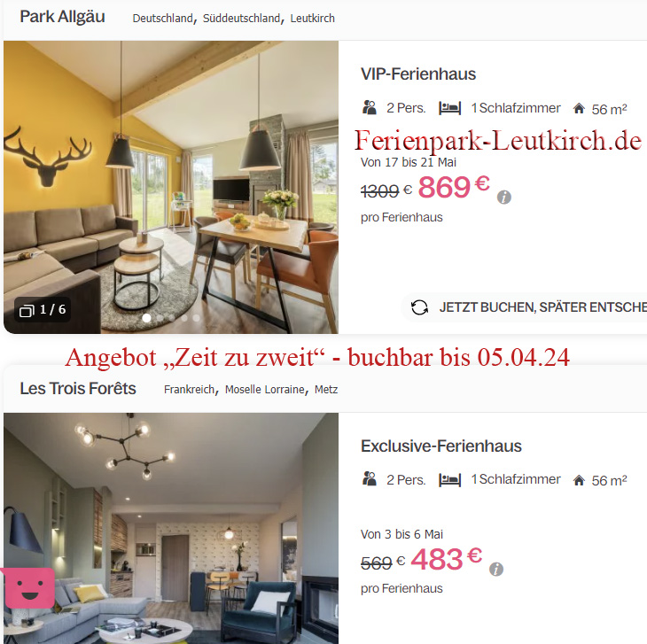Click the Park Allgäu living room photo
This screenshot has height=644, width=647.
[x=171, y=187]
